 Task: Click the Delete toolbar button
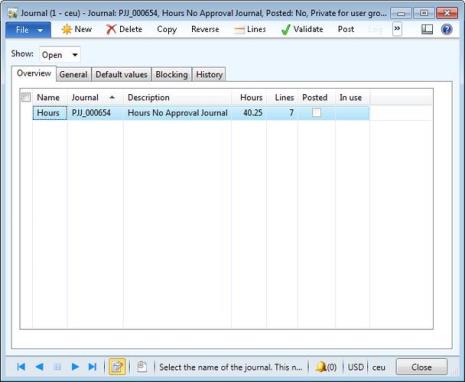pyautogui.click(x=124, y=30)
